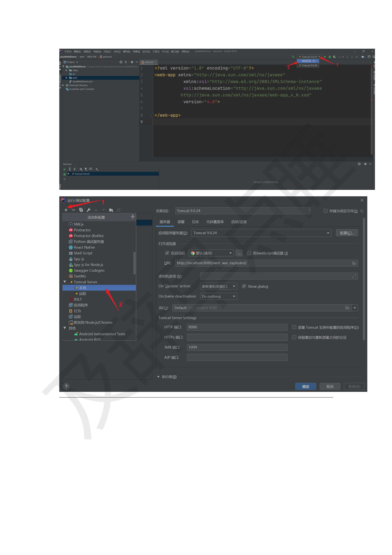Click Run with Coverage shield icon
This screenshot has width=392, height=555.
(x=334, y=57)
